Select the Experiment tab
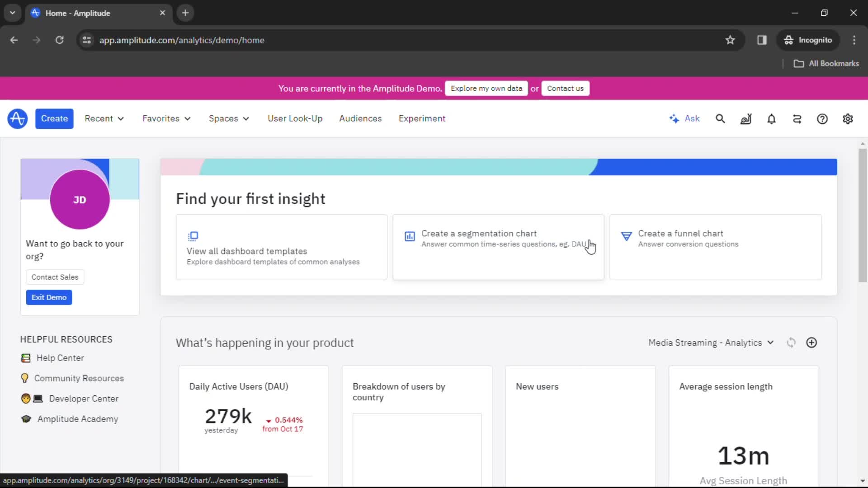Viewport: 868px width, 488px height. point(421,118)
